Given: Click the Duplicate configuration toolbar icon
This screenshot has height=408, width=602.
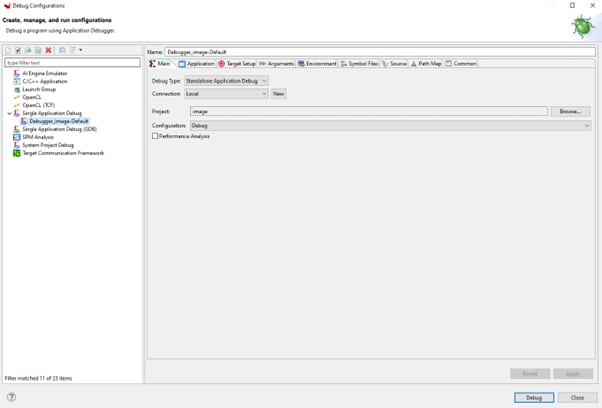Looking at the screenshot, I should click(x=38, y=50).
